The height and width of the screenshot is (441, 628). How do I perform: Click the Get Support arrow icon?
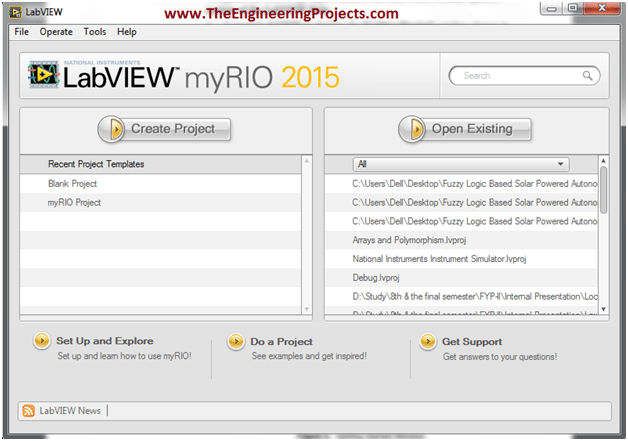point(428,342)
